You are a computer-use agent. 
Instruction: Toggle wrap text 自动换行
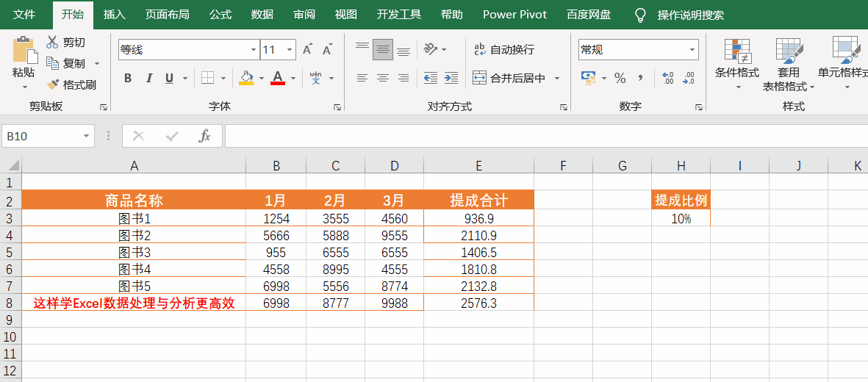(503, 50)
